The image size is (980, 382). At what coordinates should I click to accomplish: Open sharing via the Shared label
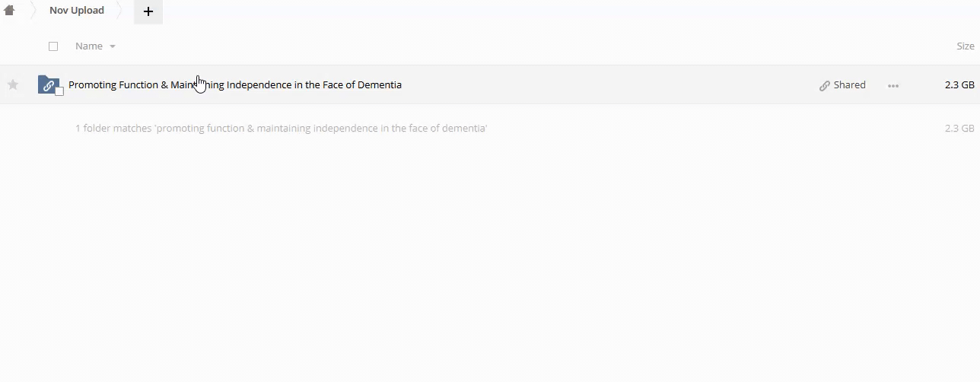point(849,85)
